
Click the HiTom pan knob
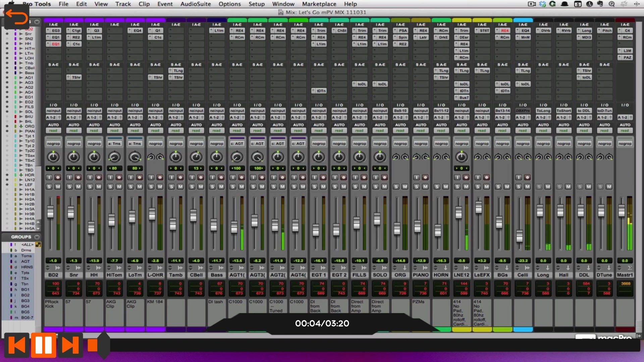114,157
